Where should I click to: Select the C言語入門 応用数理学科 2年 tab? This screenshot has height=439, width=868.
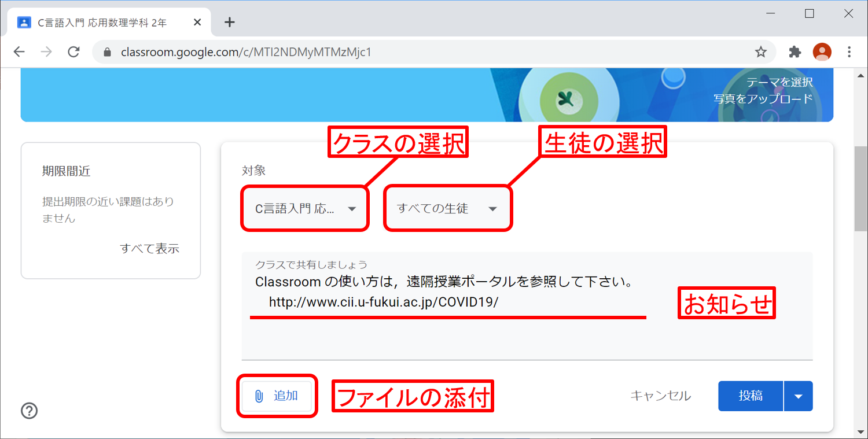(109, 23)
